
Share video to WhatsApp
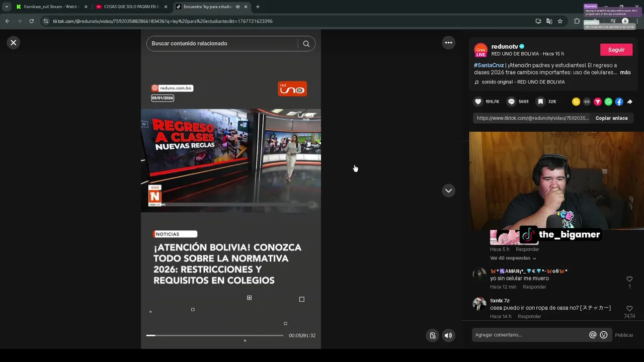click(608, 102)
